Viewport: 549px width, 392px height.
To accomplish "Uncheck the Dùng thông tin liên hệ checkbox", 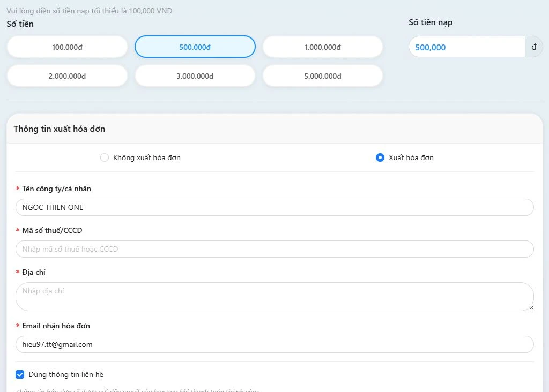I will point(20,374).
